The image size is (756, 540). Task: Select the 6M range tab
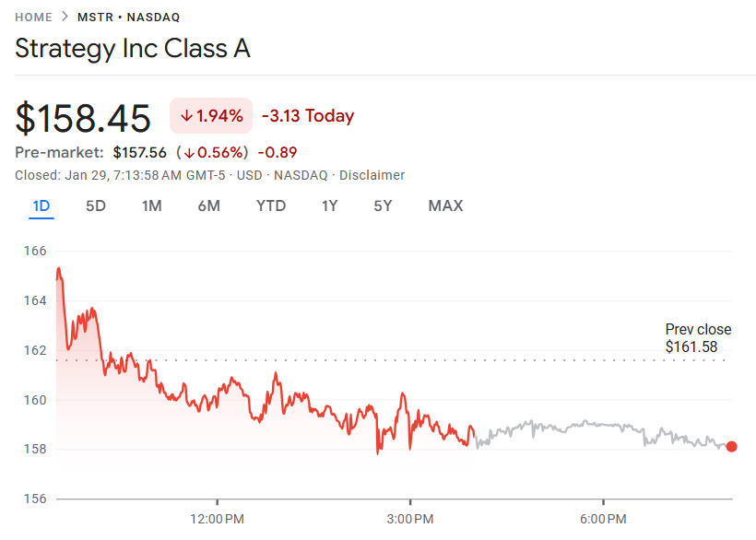click(x=208, y=205)
